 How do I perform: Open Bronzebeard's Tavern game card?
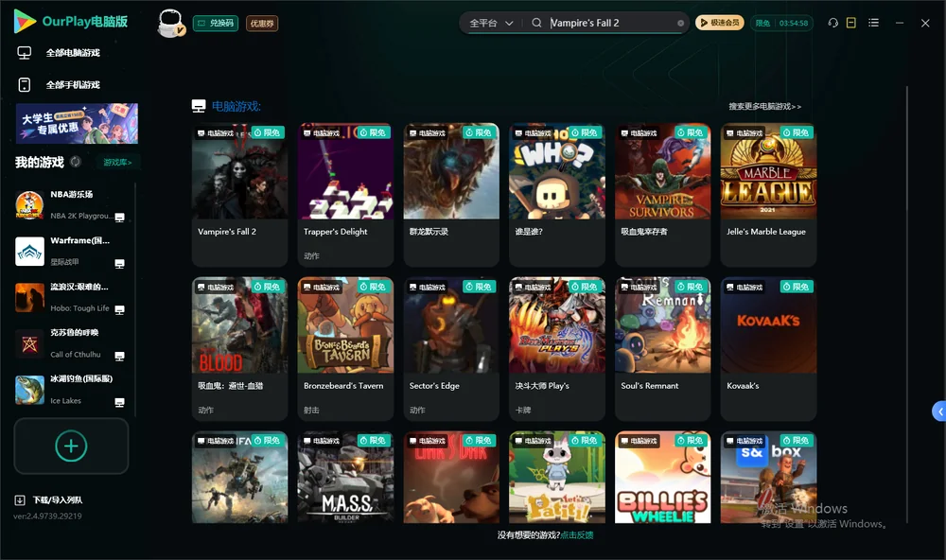(x=345, y=349)
